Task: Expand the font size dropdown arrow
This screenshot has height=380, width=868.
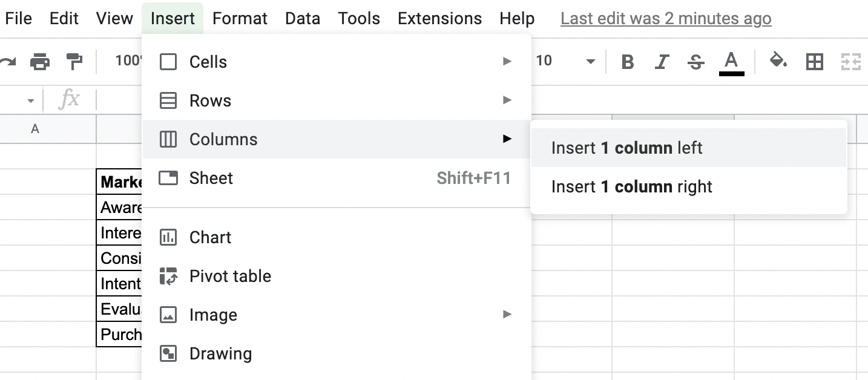Action: pos(591,62)
